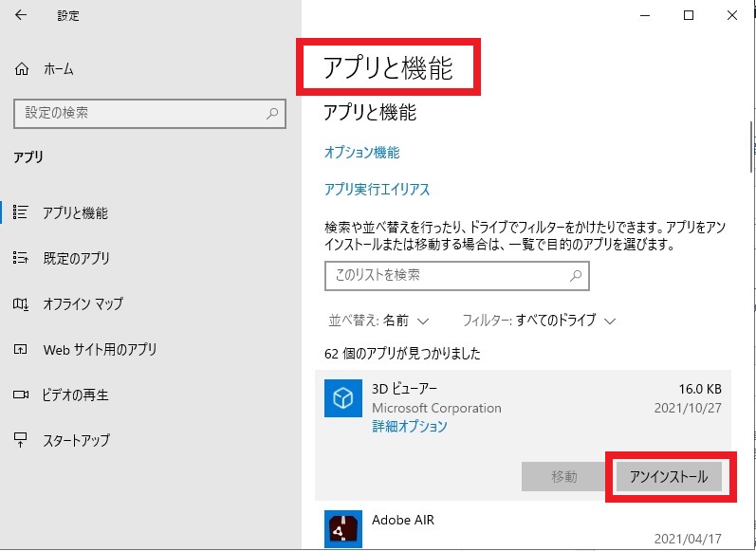Click the 3D ビューアー app icon
756x551 pixels.
[x=343, y=398]
